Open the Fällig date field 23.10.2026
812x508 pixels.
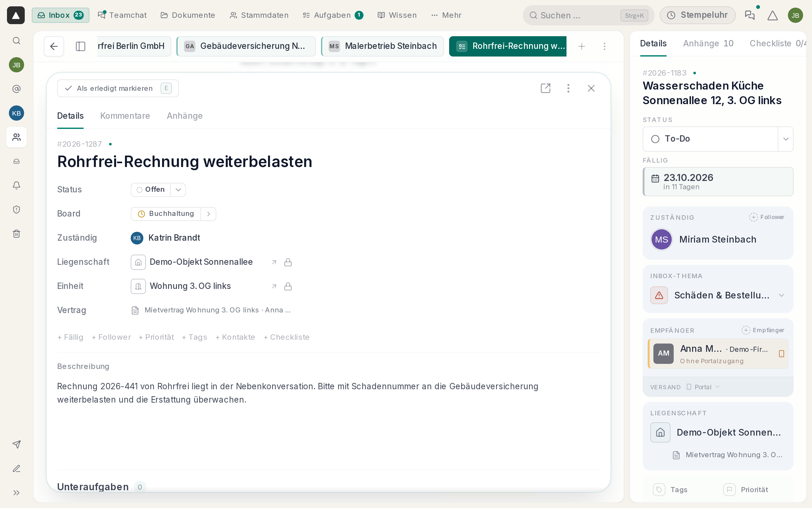(x=718, y=181)
